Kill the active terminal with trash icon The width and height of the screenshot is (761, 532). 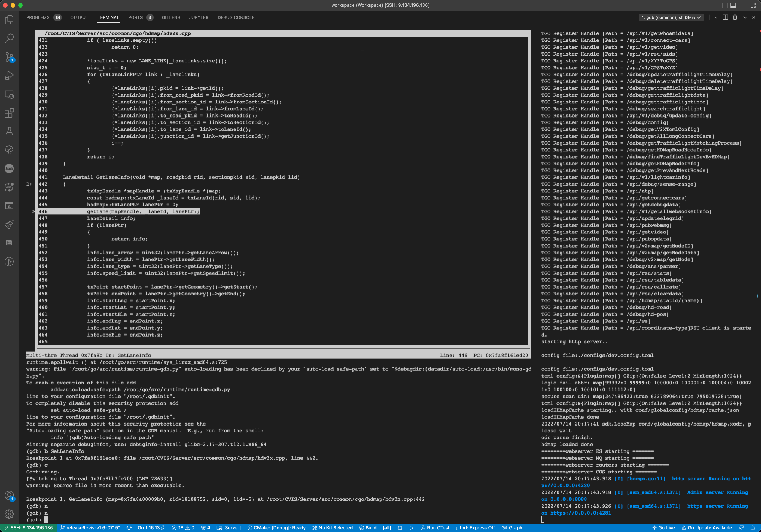tap(735, 17)
